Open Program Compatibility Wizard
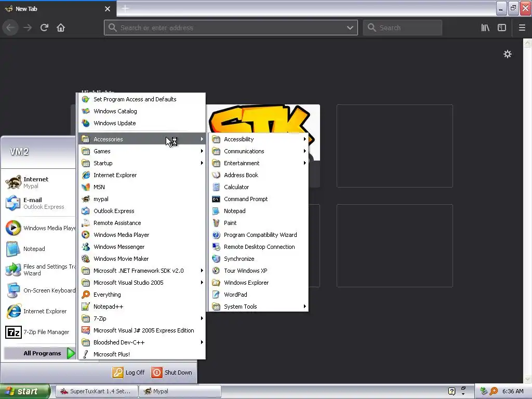532x399 pixels. [259, 235]
